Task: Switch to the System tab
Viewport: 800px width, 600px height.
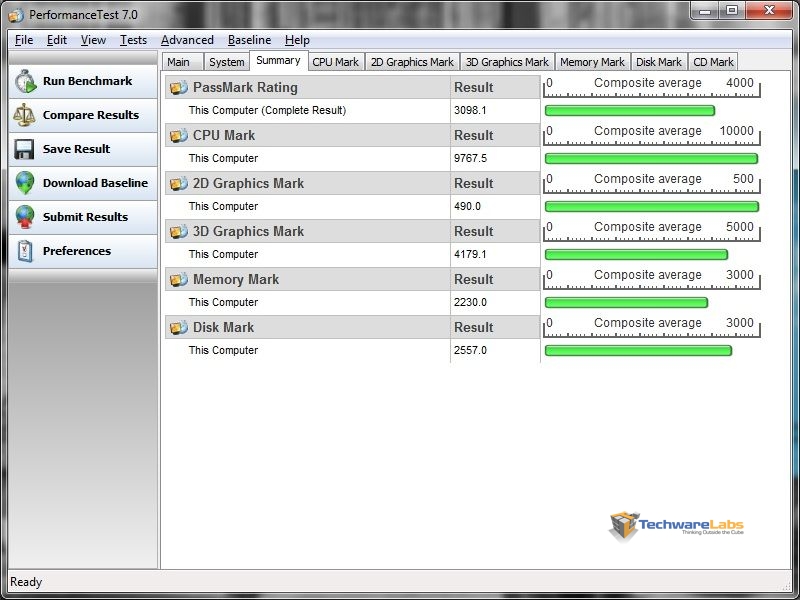Action: click(227, 62)
